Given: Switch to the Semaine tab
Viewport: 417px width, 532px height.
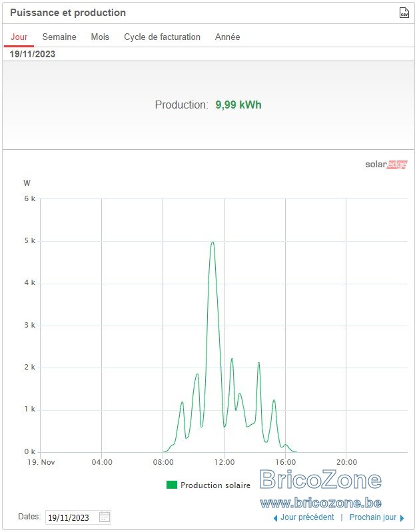Looking at the screenshot, I should (x=59, y=37).
